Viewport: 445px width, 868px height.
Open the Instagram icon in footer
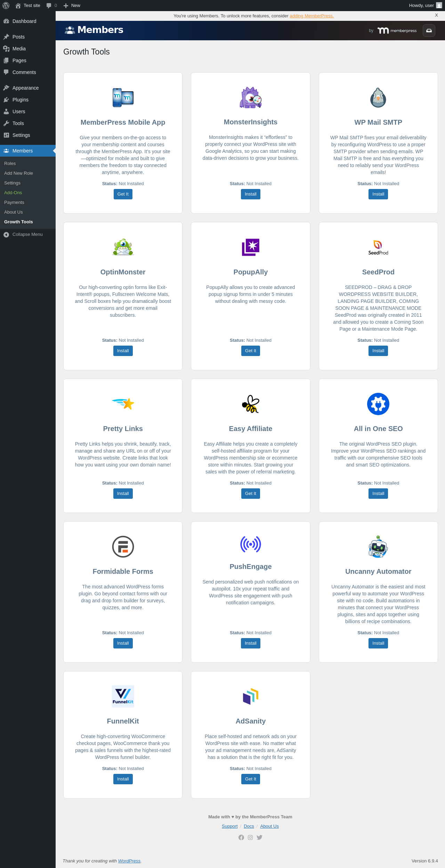click(250, 837)
